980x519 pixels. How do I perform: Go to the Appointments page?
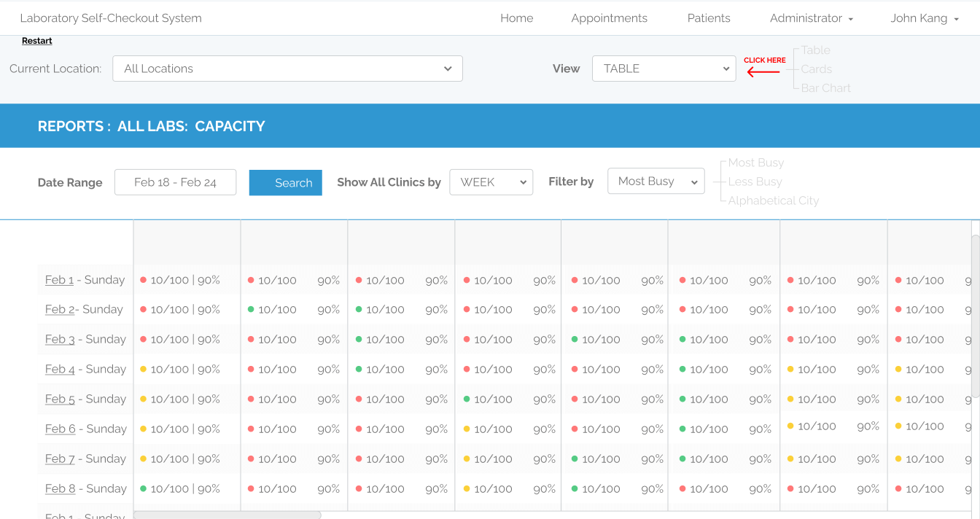point(609,18)
